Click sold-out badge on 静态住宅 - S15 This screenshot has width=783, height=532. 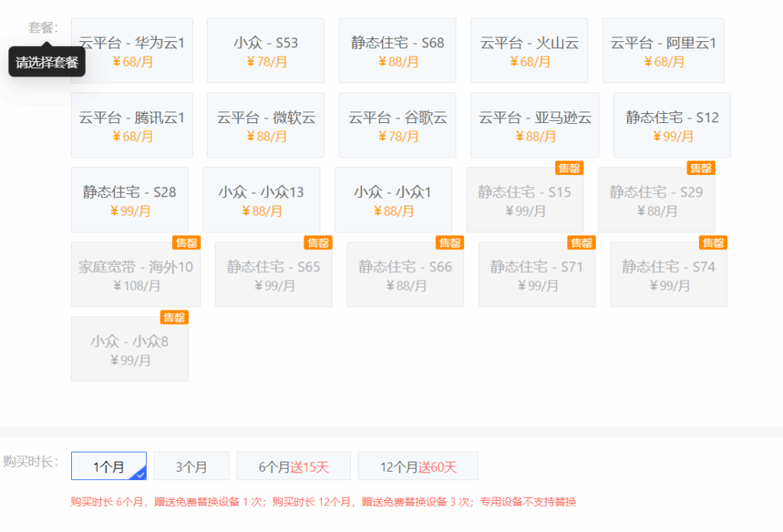click(569, 168)
